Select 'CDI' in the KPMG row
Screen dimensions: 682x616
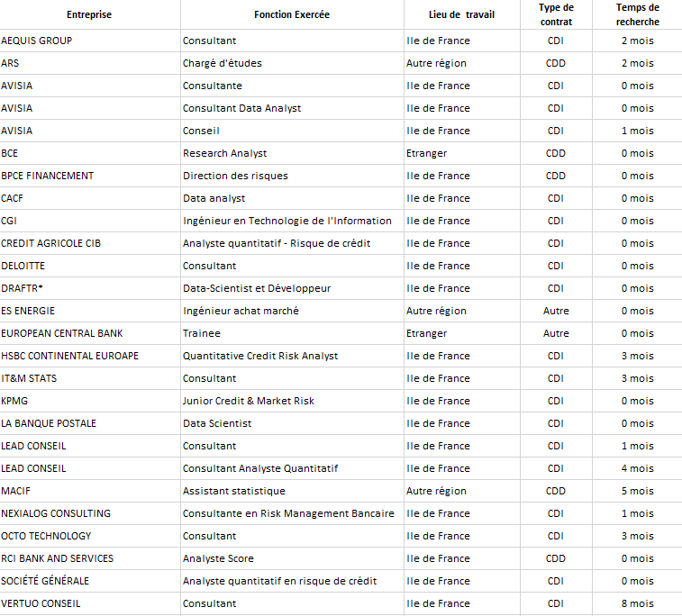(x=556, y=402)
